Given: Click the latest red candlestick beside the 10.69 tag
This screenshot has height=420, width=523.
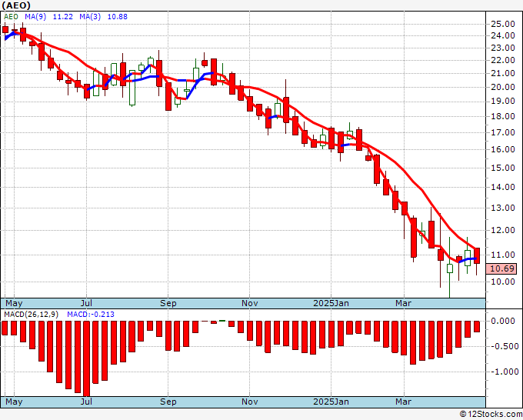Looking at the screenshot, I should tap(477, 256).
